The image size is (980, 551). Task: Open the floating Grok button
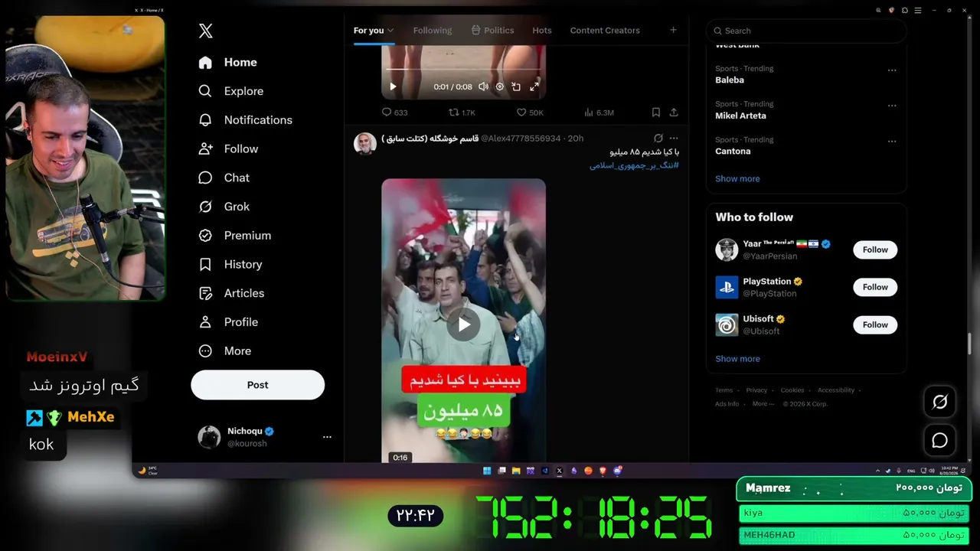(939, 402)
